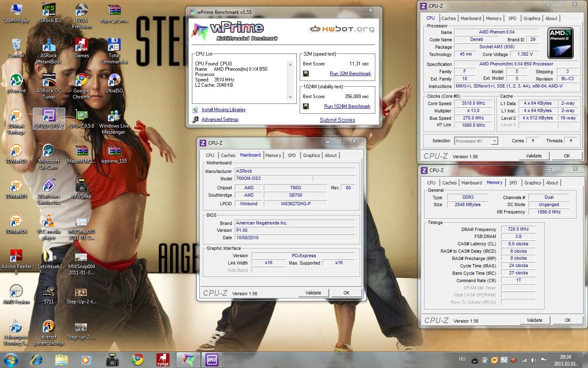Open GPU-Z.0.5.0 desktop icon
Screen dimensions: 588x368
tap(81, 119)
